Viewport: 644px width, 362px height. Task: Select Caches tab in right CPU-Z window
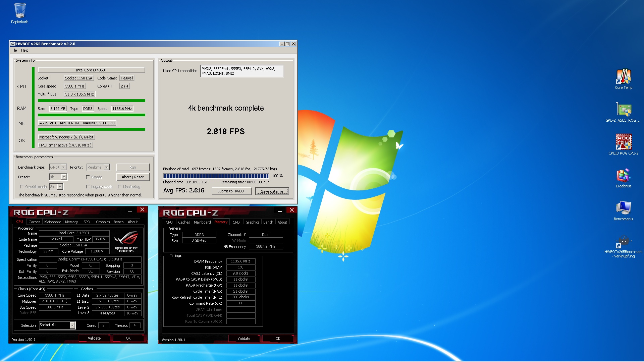[x=184, y=222]
